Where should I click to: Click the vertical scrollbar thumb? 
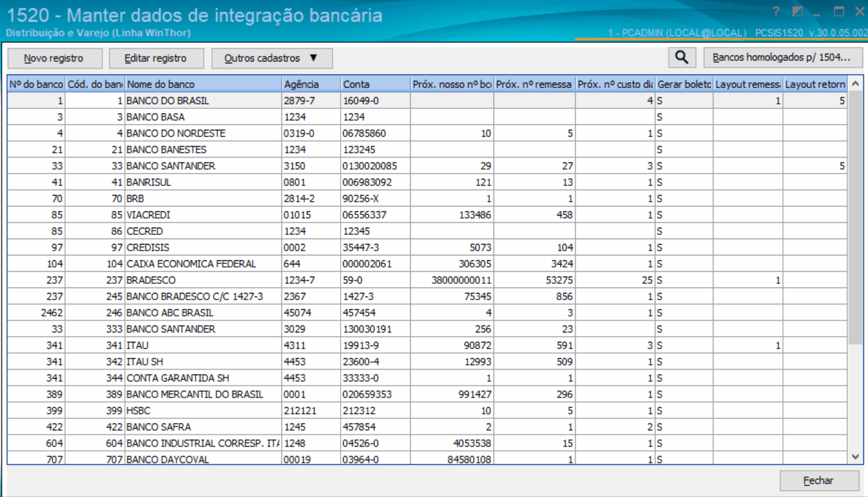[855, 217]
